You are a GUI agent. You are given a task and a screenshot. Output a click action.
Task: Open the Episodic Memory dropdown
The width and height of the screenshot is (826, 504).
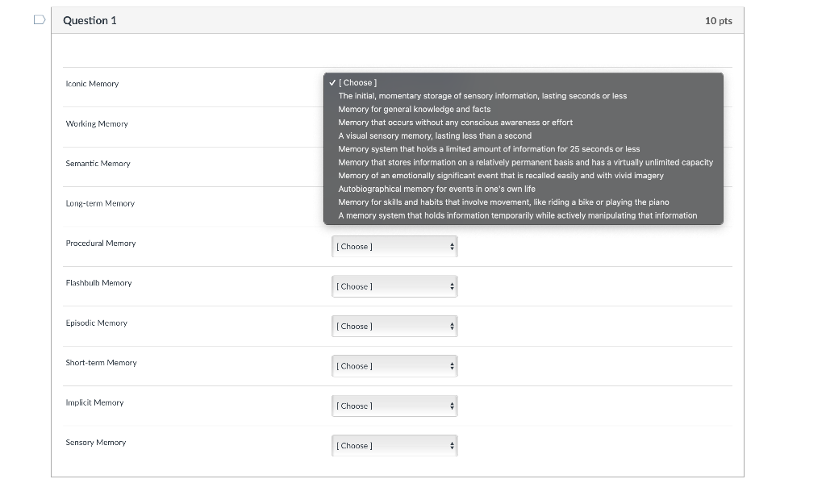(x=395, y=327)
